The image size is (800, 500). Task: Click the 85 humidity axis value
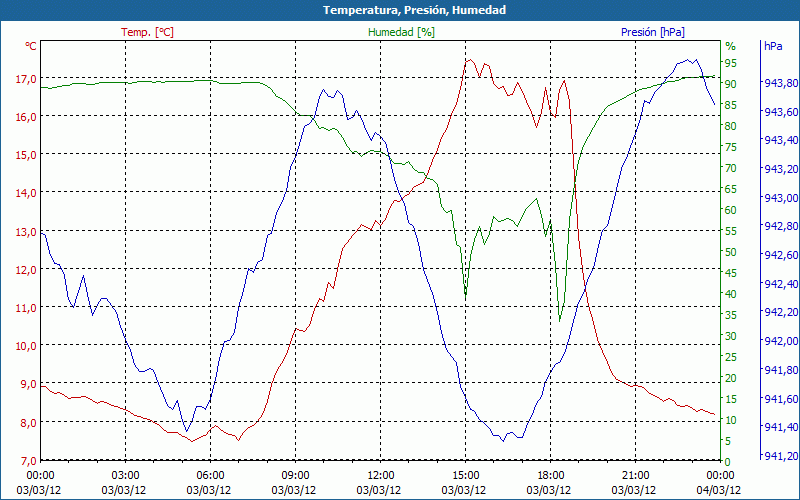(x=731, y=105)
